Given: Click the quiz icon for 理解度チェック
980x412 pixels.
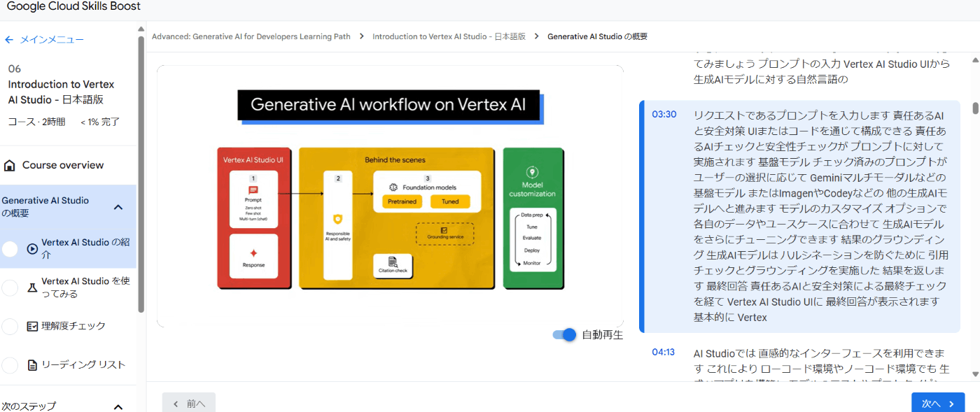Looking at the screenshot, I should [x=32, y=326].
